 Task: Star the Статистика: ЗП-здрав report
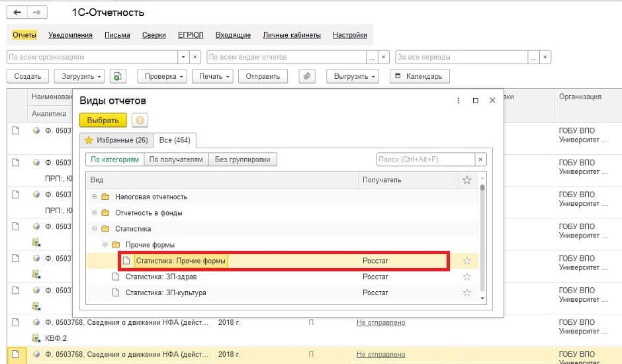coord(466,277)
